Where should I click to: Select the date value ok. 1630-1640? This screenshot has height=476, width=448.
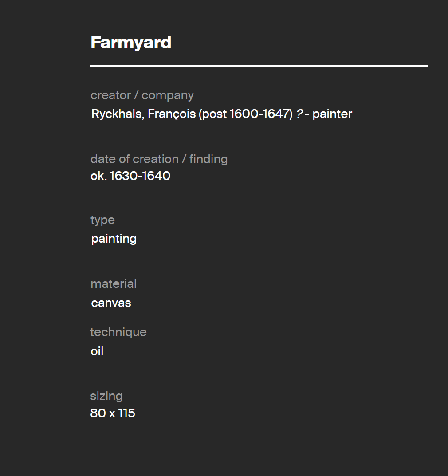(130, 176)
